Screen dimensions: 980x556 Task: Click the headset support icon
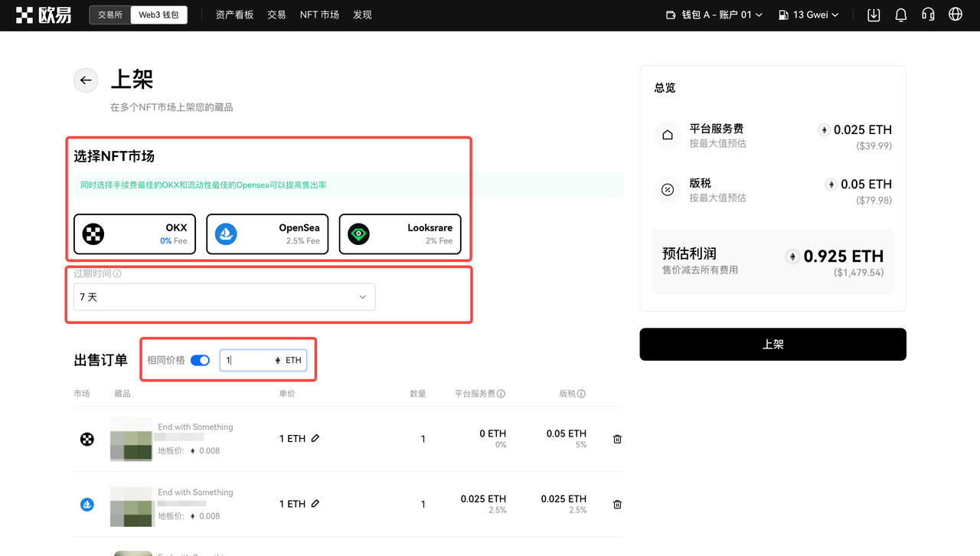(x=928, y=15)
